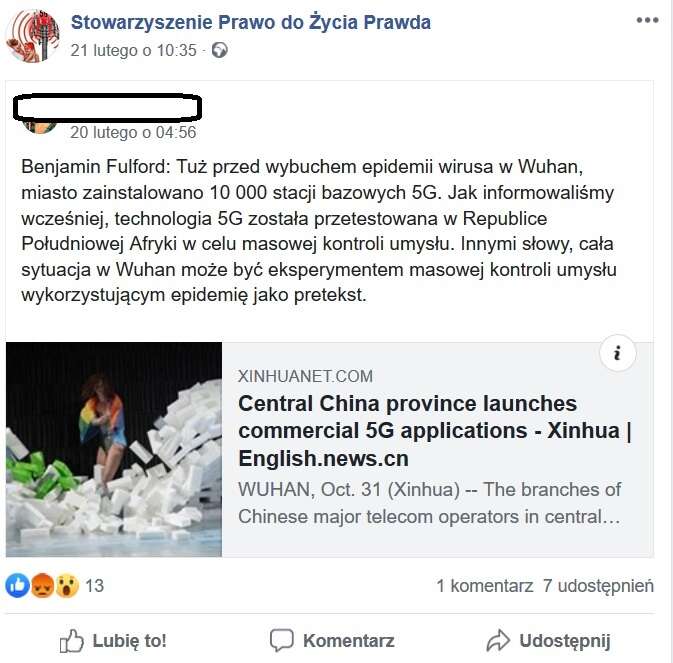Open Central China province 5G article headline
Viewport: 673px width, 663px height.
tap(434, 431)
